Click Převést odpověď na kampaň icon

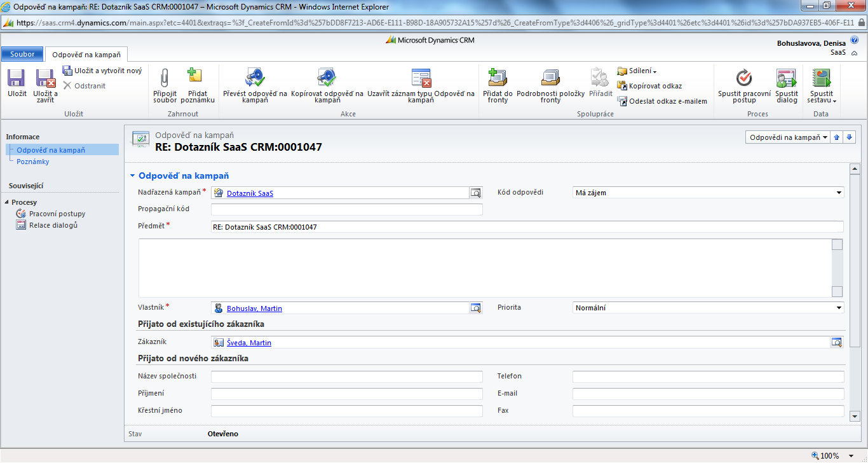point(255,78)
